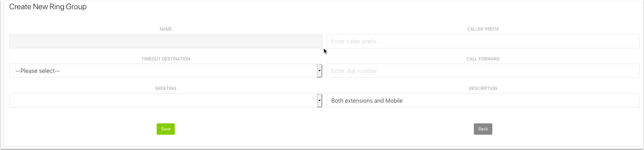Click the Name input field

166,41
